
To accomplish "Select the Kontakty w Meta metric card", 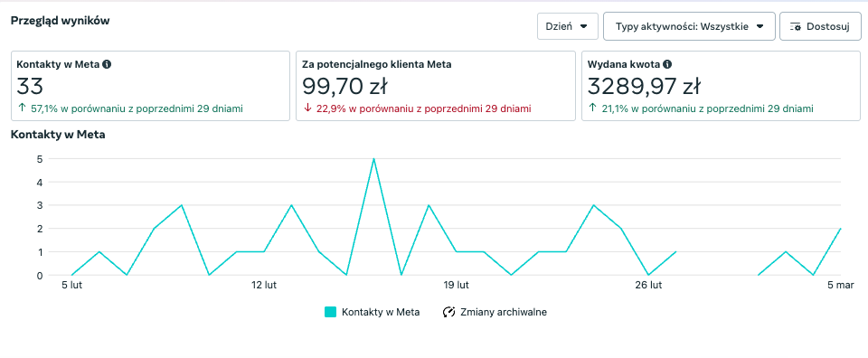I will 151,86.
